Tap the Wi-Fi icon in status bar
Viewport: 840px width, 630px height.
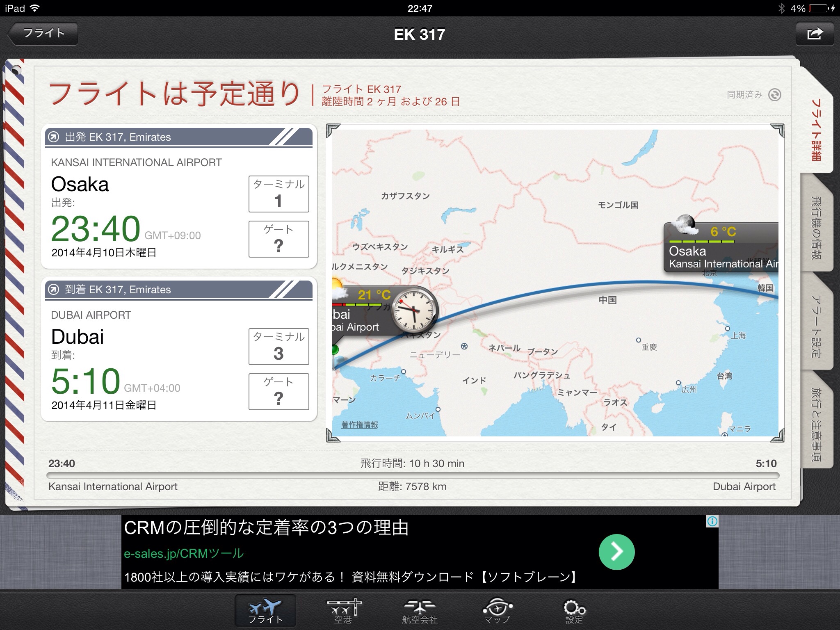35,8
